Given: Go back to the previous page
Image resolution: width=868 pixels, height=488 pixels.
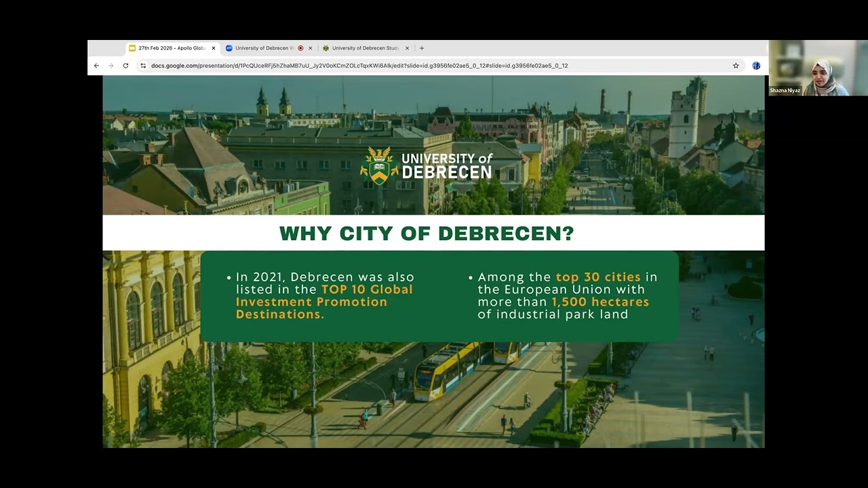Looking at the screenshot, I should pyautogui.click(x=96, y=66).
